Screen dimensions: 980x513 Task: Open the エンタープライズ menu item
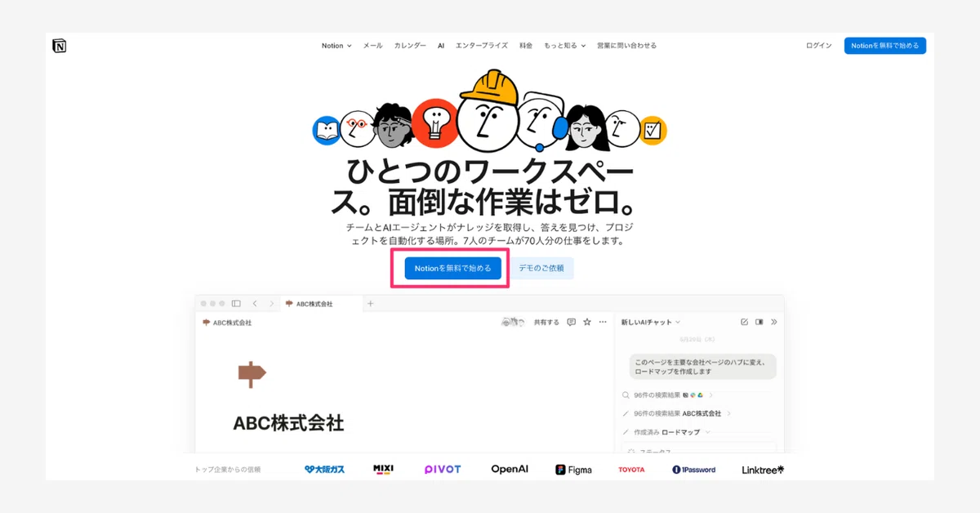(x=482, y=46)
